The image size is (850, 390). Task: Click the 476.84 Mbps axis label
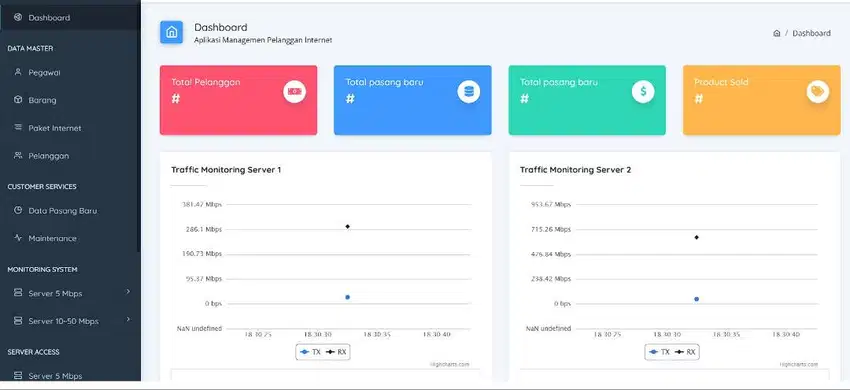[551, 254]
